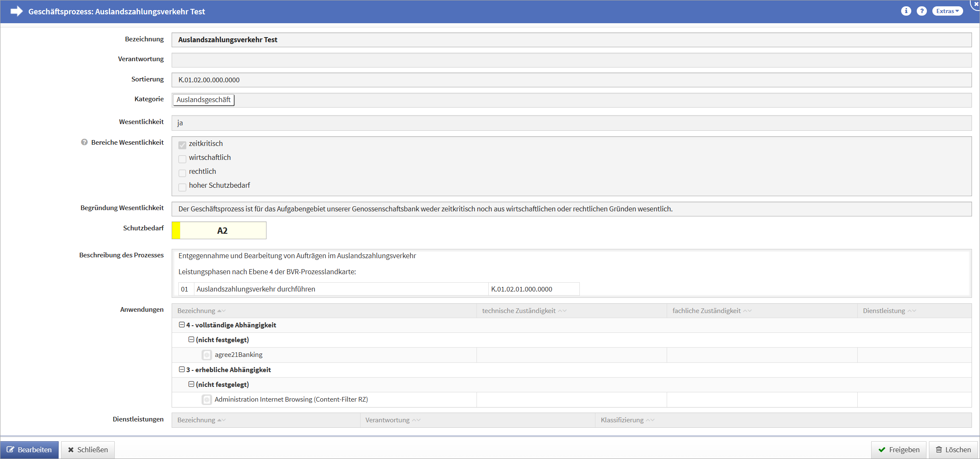Toggle the zeitkritisch checkbox
Screen dimensions: 980x459
182,145
